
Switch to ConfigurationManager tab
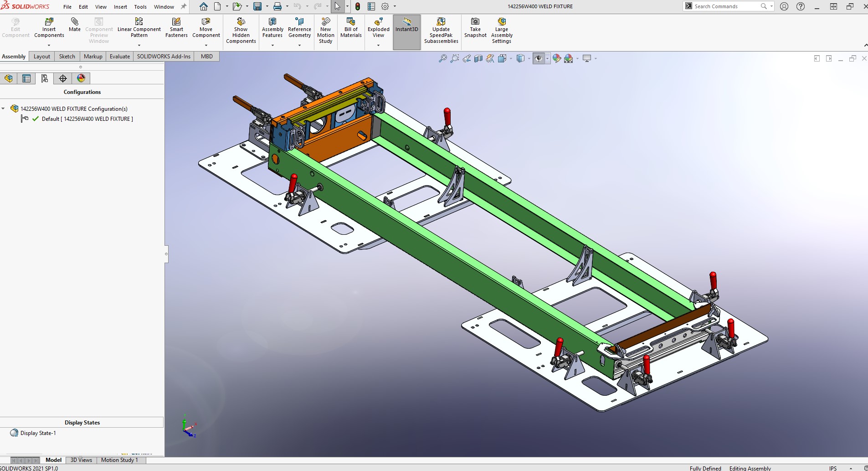pyautogui.click(x=44, y=78)
